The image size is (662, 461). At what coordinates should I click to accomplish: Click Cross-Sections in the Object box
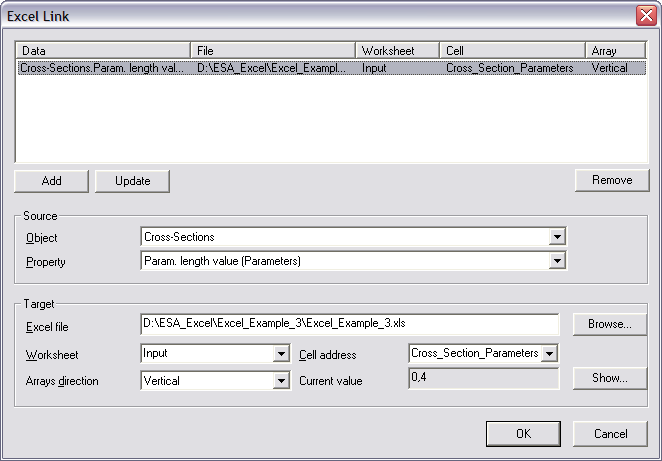tap(179, 237)
